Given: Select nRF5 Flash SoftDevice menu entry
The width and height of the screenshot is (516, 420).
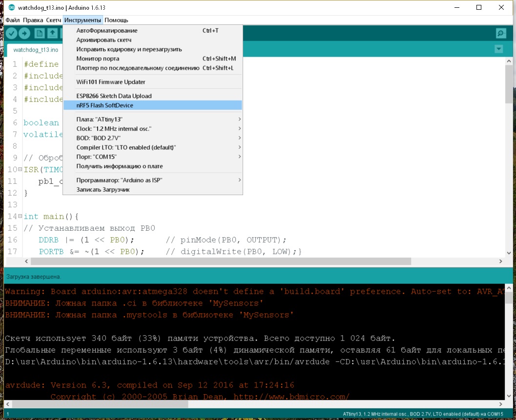Looking at the screenshot, I should pos(153,105).
